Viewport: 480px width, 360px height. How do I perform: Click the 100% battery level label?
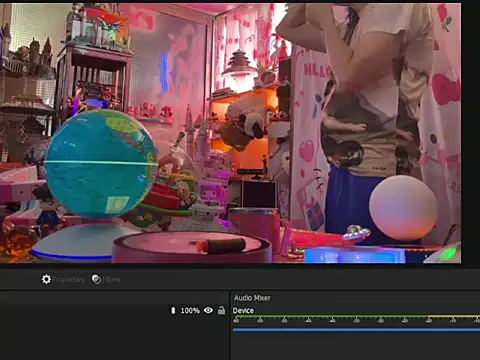pos(190,311)
